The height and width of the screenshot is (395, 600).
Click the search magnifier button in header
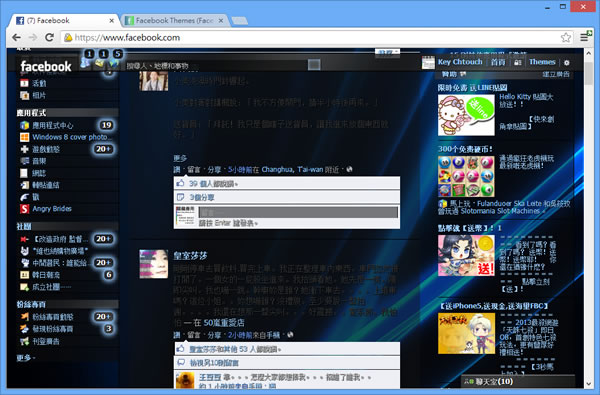pyautogui.click(x=314, y=65)
